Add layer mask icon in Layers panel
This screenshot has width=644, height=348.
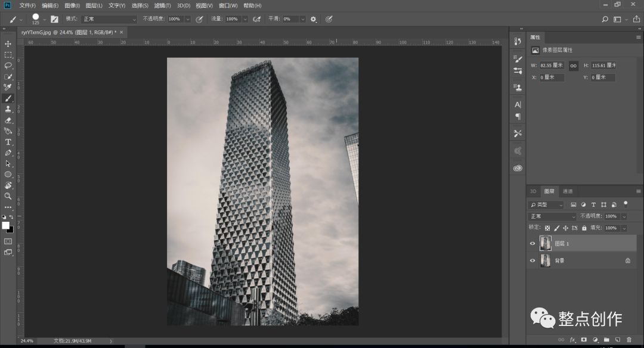point(584,340)
